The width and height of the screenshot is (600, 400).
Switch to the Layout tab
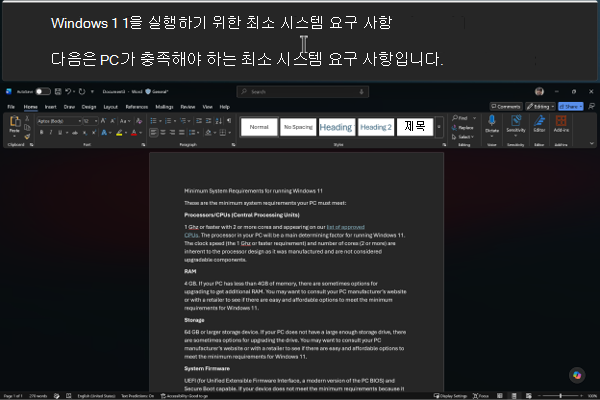[111, 107]
